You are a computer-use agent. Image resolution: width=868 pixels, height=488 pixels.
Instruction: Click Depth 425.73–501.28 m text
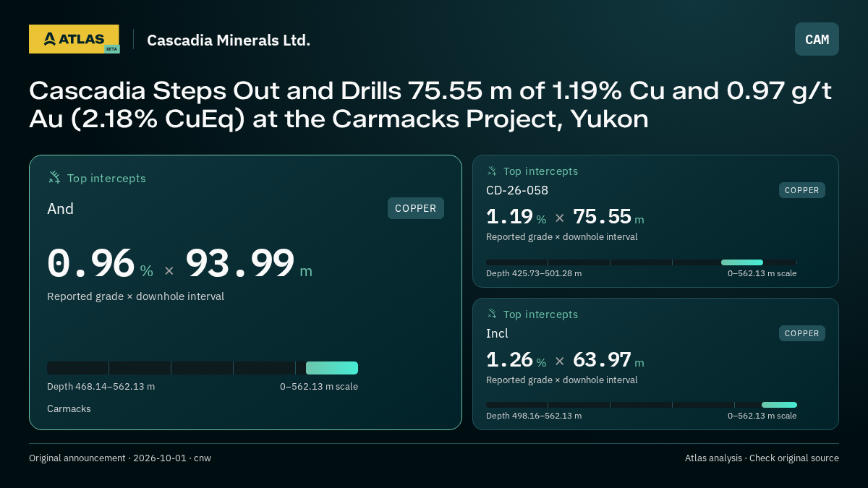(534, 273)
